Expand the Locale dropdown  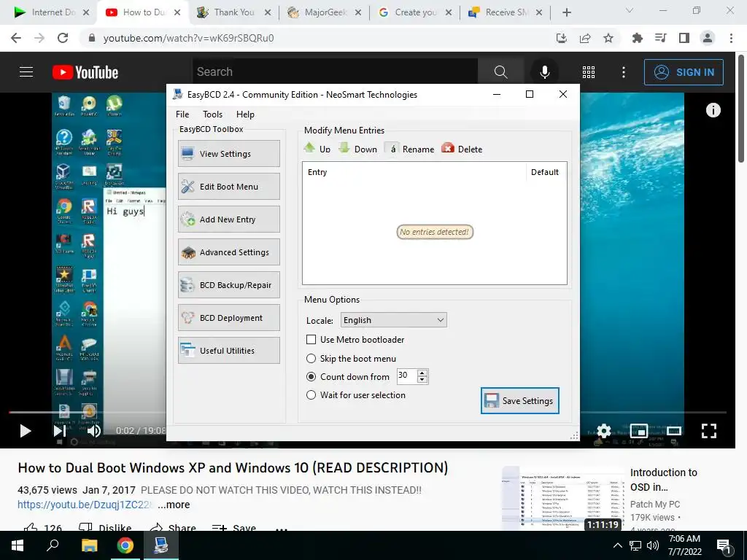point(393,320)
